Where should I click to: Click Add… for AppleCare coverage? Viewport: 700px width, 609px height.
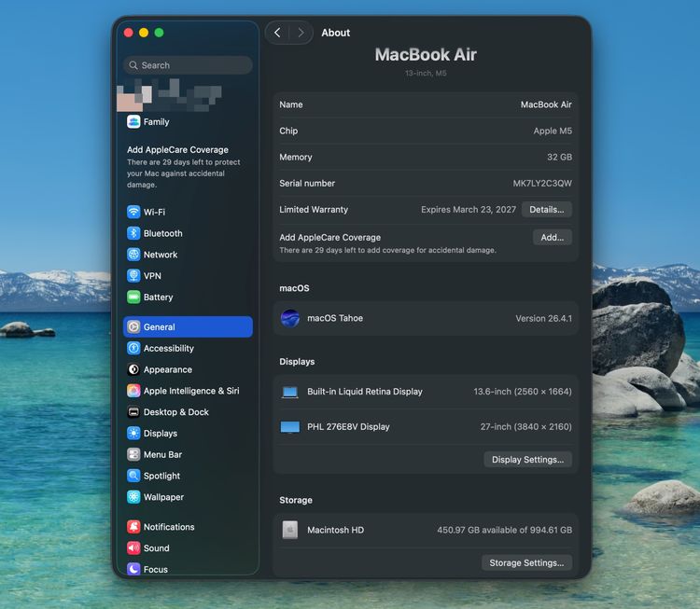point(553,238)
